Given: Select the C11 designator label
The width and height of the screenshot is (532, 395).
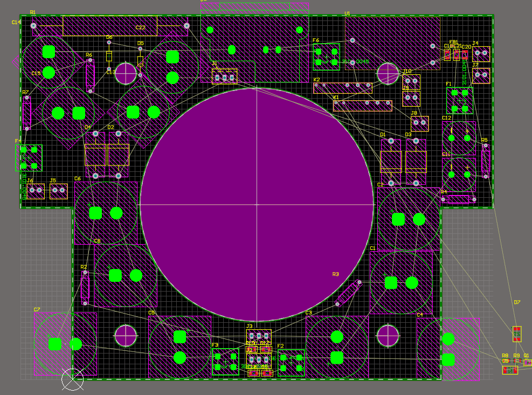Looking at the screenshot, I should click(x=446, y=155).
